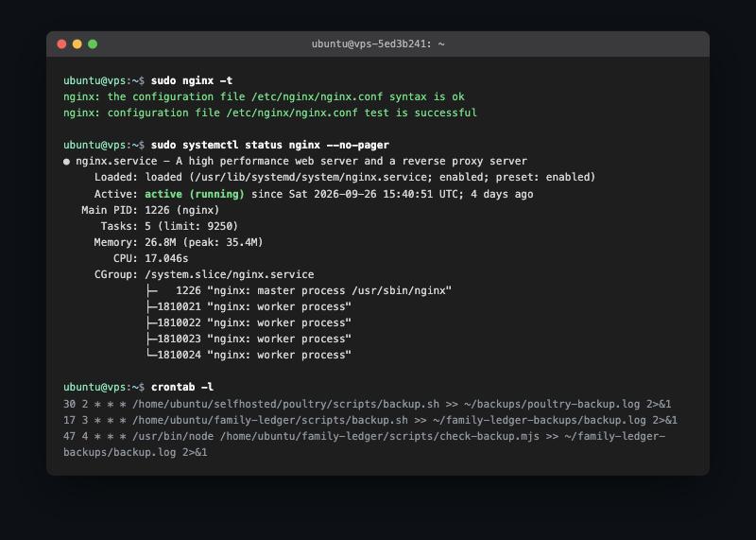Click the '17 3' family-ledger backup.sh cron entry
Screen dimensions: 756x540
(370, 420)
